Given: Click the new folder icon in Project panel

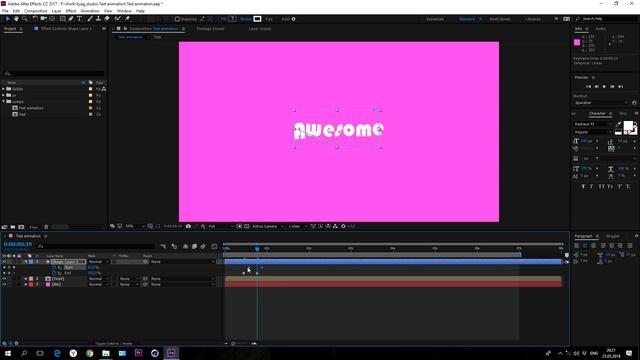Looking at the screenshot, I should point(13,227).
